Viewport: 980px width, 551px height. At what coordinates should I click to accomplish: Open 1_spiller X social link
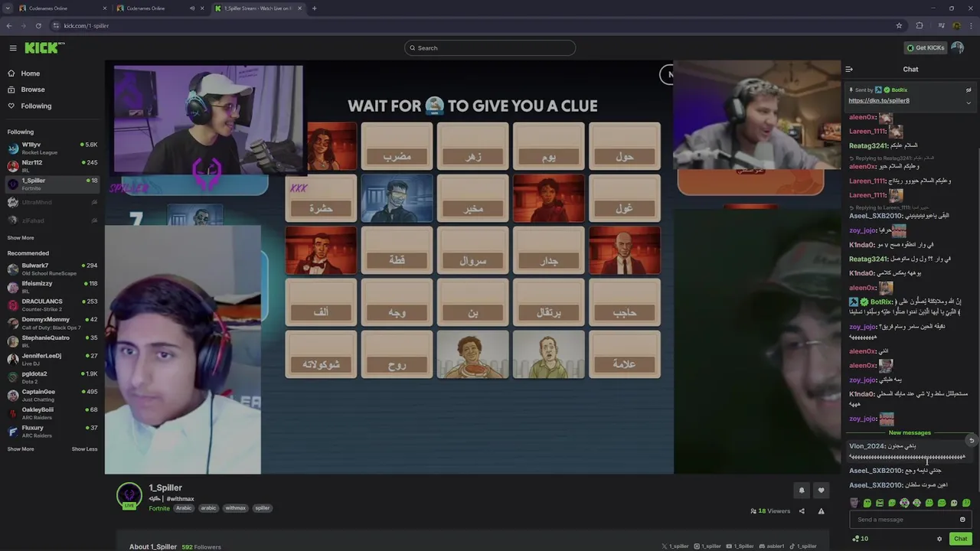point(675,546)
